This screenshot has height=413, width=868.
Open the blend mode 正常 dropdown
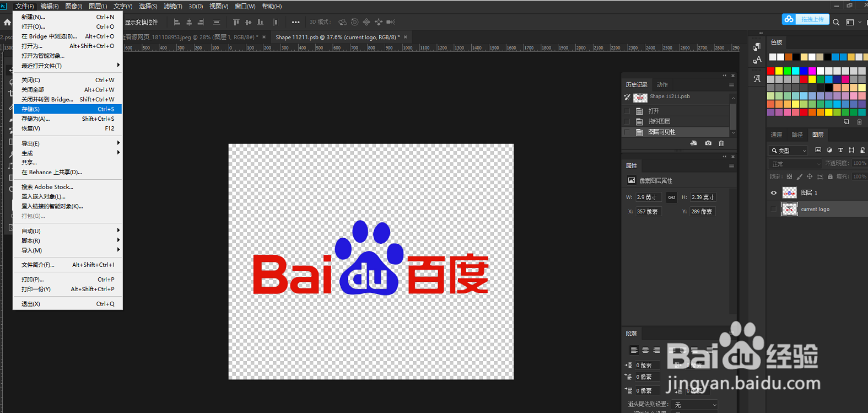(795, 164)
